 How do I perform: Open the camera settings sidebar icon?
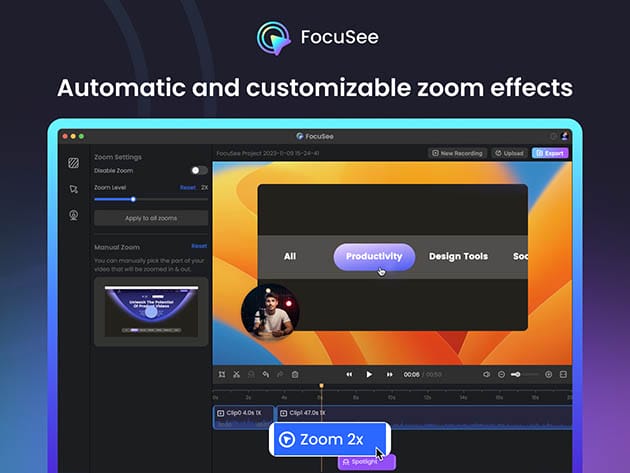(x=73, y=215)
